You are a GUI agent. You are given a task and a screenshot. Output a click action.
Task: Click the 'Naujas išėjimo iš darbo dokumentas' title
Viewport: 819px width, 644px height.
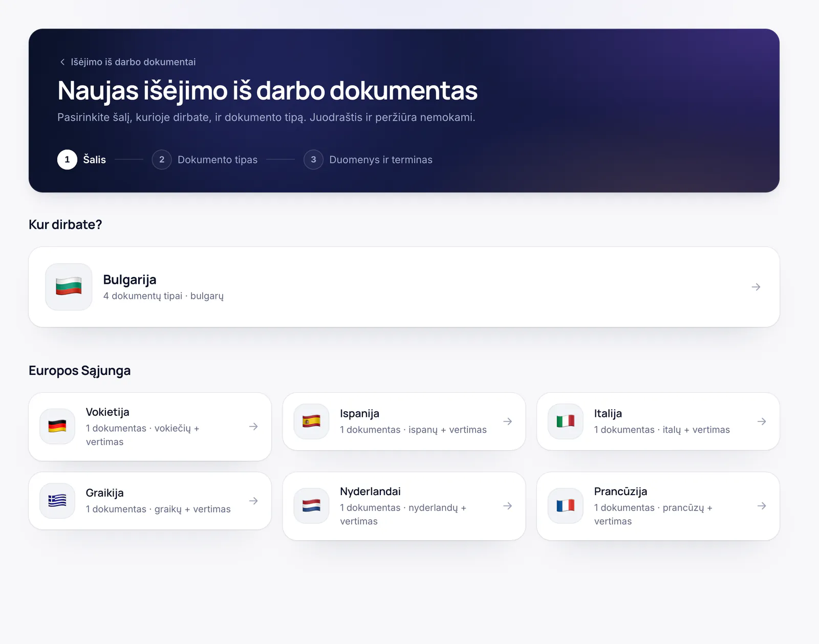pos(267,91)
